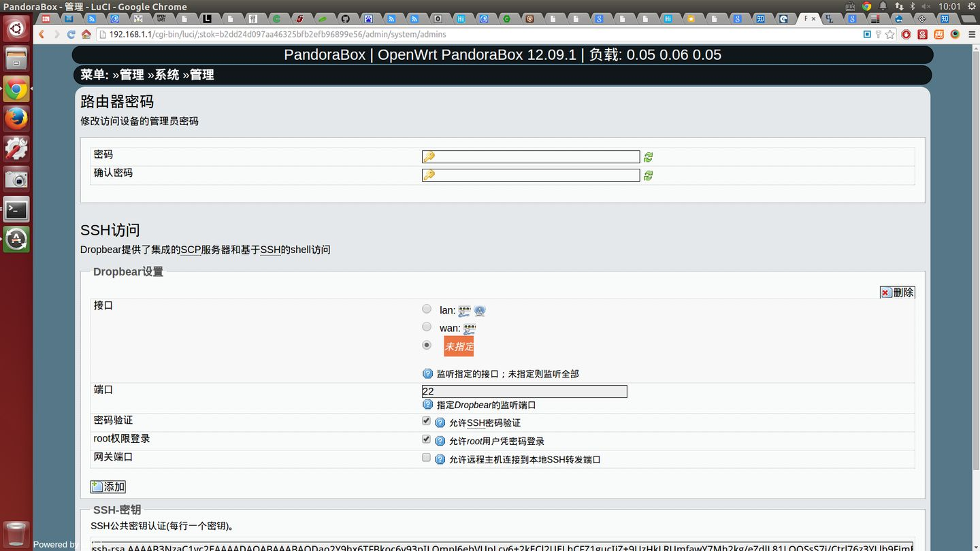This screenshot has width=980, height=551.
Task: Open System Settings from the launcher
Action: [16, 149]
